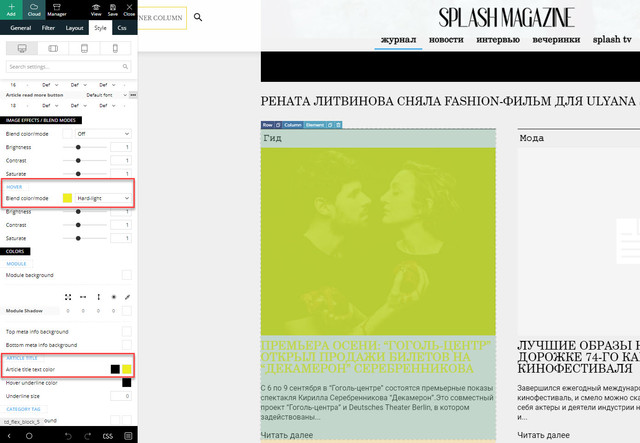Open the Default font dropdown for read more button
This screenshot has width=640, height=443.
(x=107, y=95)
